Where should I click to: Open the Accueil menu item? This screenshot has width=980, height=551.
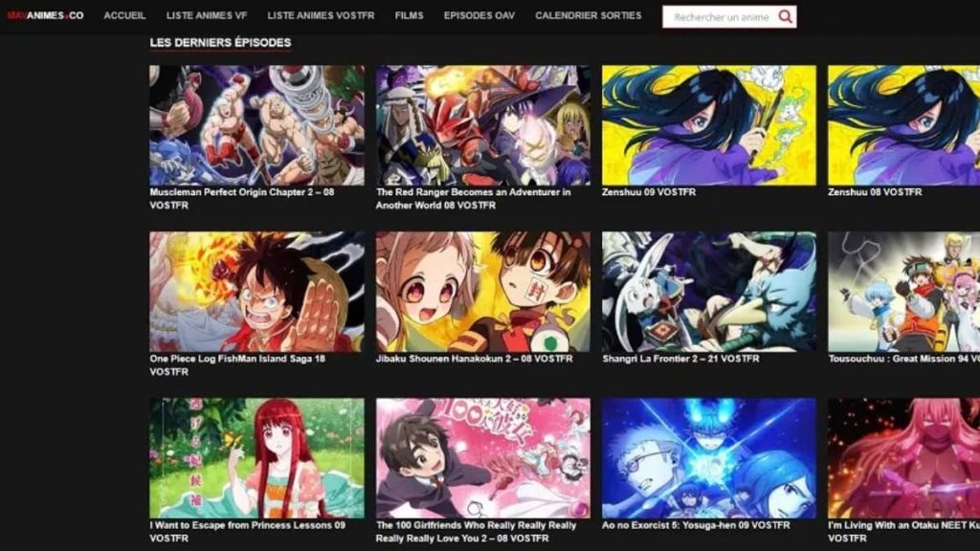pyautogui.click(x=124, y=15)
